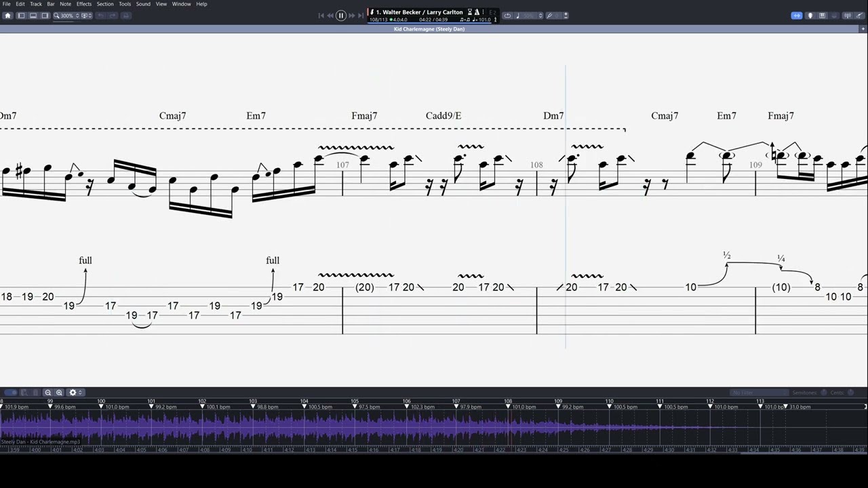This screenshot has width=868, height=488.
Task: Open the display layout dropdown
Action: [87, 16]
